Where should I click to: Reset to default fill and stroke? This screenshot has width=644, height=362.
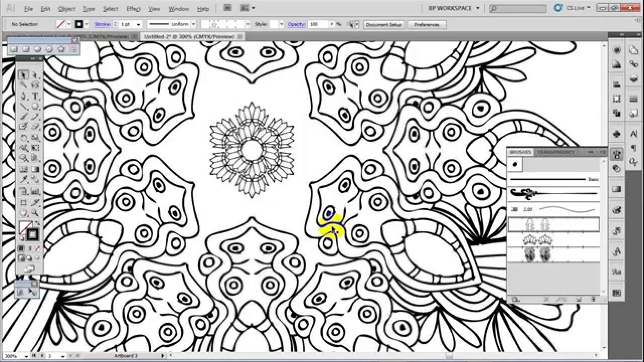pos(22,238)
